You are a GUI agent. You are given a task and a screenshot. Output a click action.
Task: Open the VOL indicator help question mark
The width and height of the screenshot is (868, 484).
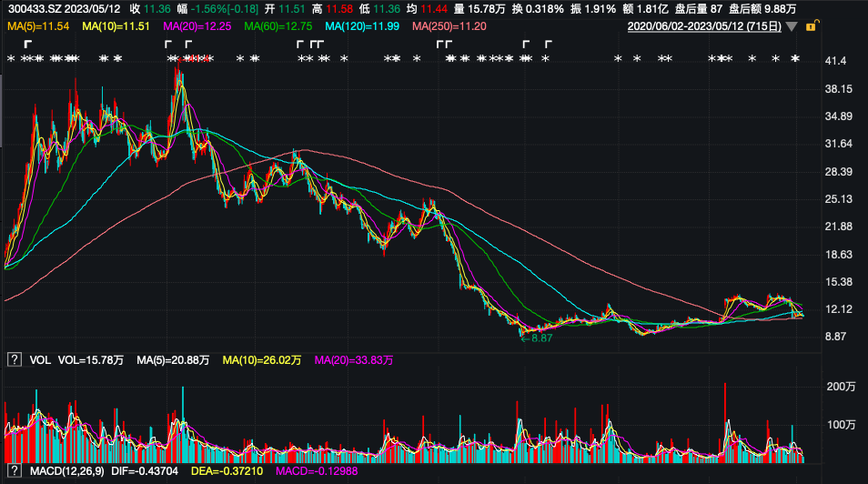tap(14, 360)
